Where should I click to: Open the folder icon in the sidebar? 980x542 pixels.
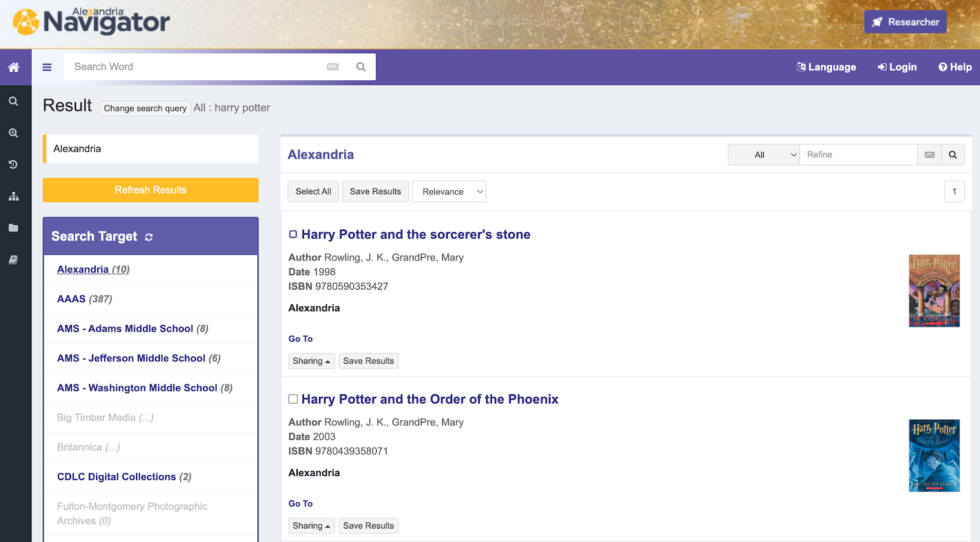13,228
